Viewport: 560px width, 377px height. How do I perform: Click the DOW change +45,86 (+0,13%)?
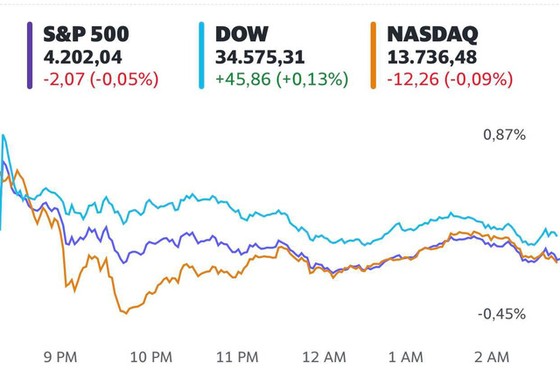282,79
